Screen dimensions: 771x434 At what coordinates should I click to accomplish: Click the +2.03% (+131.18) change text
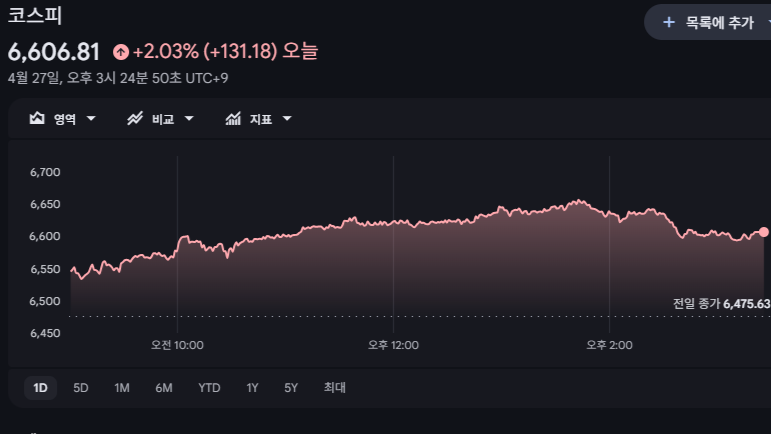pyautogui.click(x=204, y=51)
